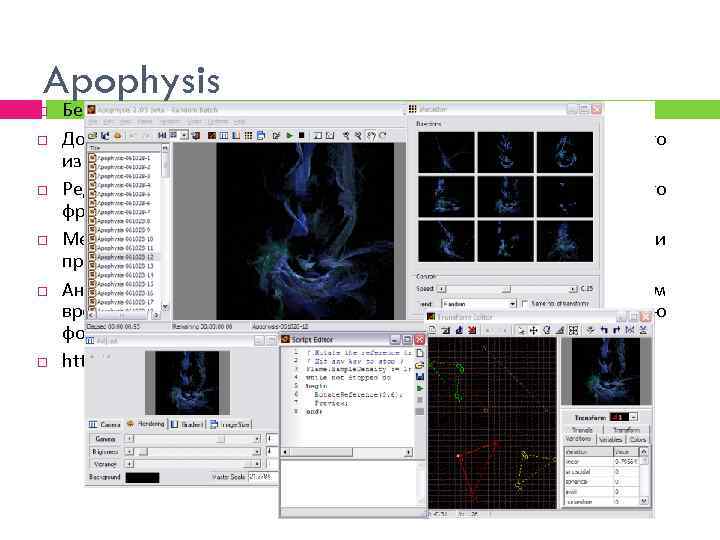The image size is (720, 540).
Task: Click the zoom out magnifier icon in main toolbar
Action: 358,135
